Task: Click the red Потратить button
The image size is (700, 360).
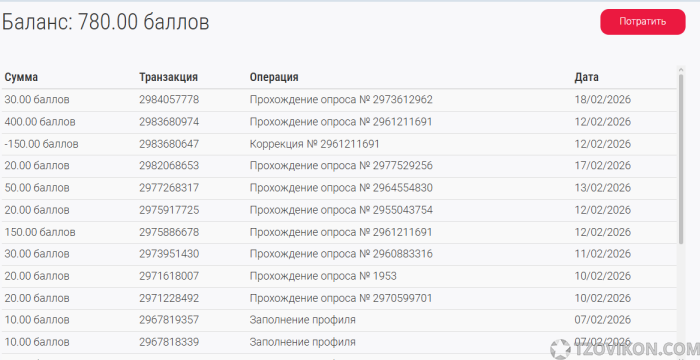Action: point(642,22)
